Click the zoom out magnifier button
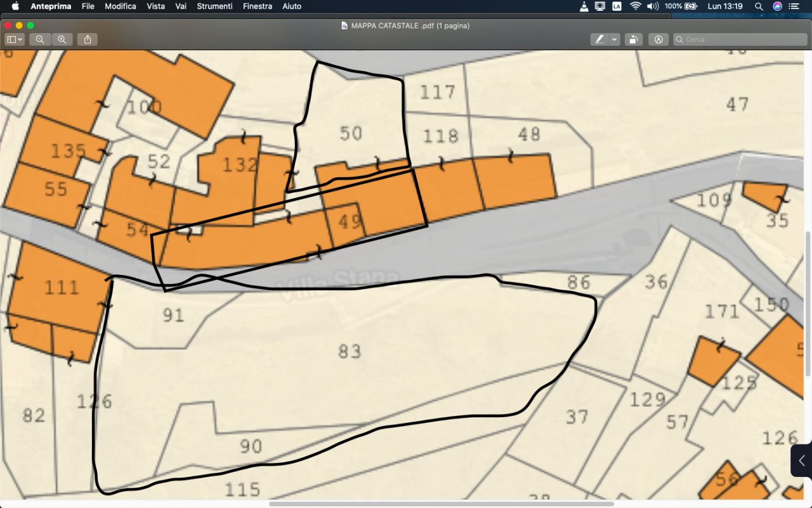Viewport: 812px width, 508px height. (x=40, y=39)
